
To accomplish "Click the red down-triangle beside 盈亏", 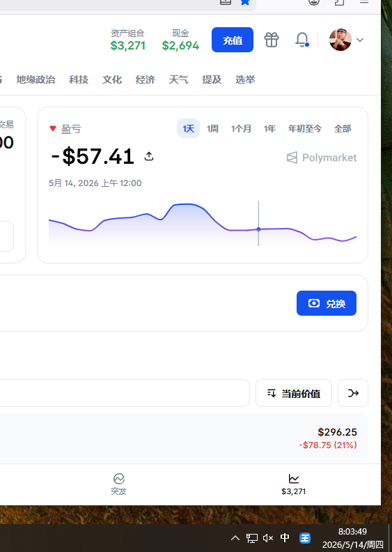I will [x=53, y=128].
